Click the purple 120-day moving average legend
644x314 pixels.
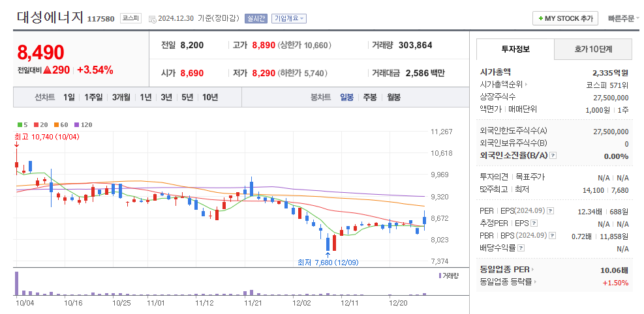pos(83,124)
